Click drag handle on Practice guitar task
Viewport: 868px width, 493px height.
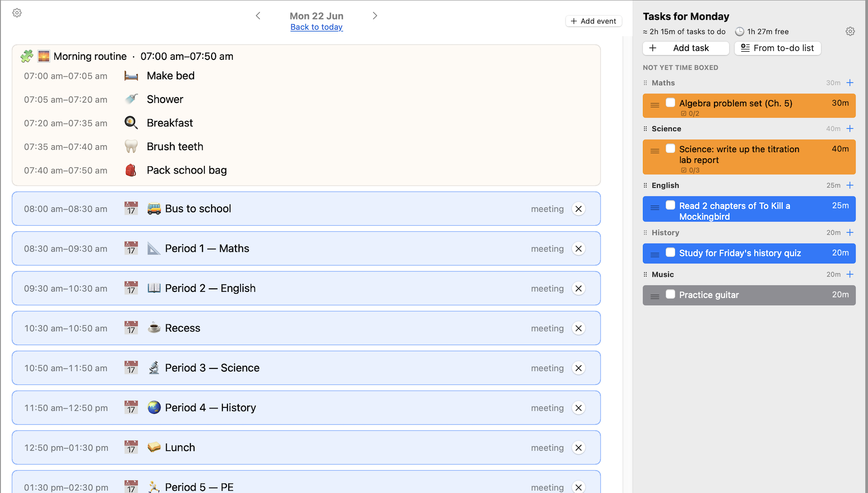coord(655,297)
